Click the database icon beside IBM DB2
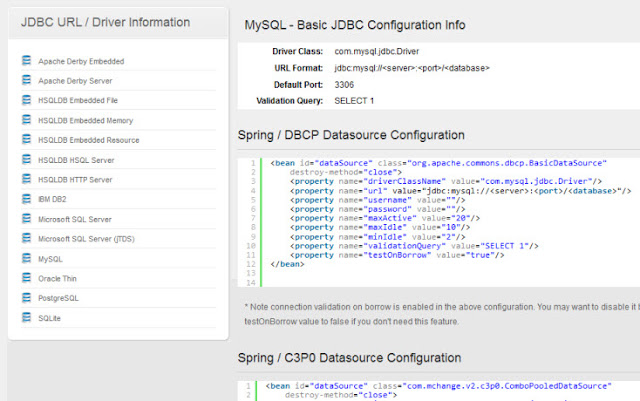The image size is (640, 401). coord(27,199)
